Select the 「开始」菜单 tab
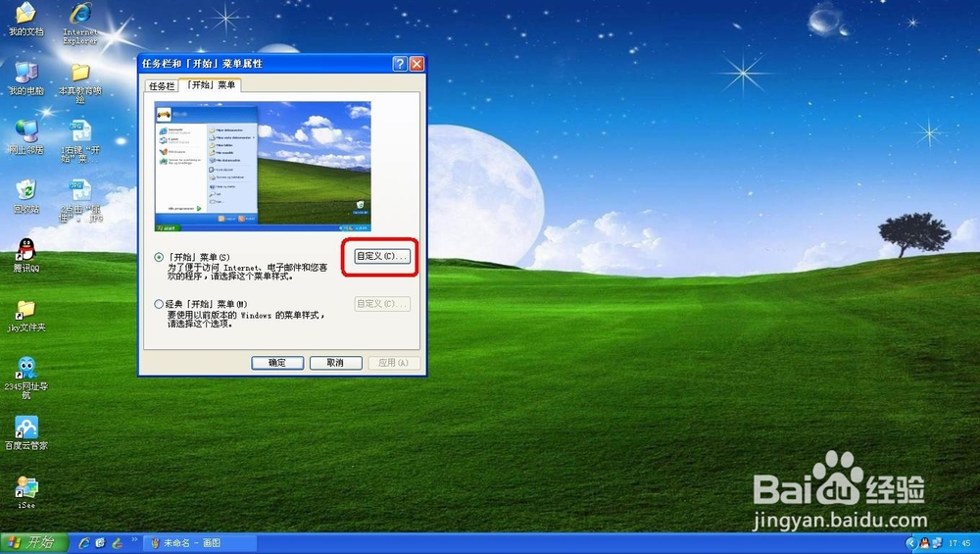The image size is (980, 554). [211, 84]
